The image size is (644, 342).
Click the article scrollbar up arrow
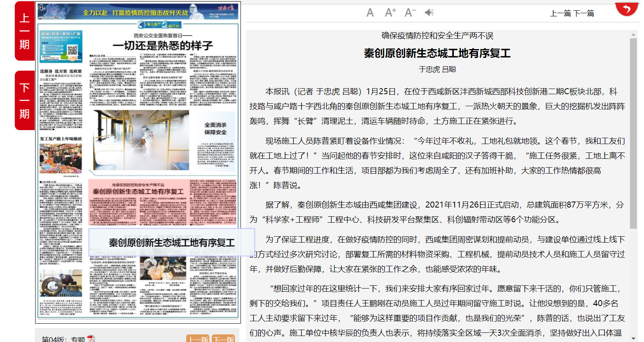coord(633,35)
